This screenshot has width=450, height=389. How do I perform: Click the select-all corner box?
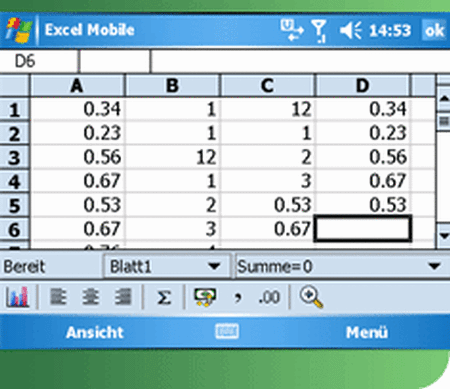point(14,86)
